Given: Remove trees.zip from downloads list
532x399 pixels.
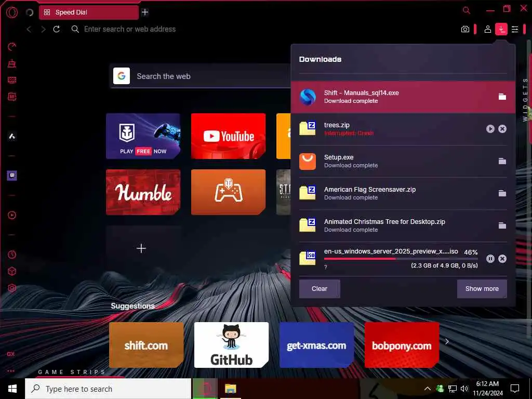Looking at the screenshot, I should click(502, 129).
